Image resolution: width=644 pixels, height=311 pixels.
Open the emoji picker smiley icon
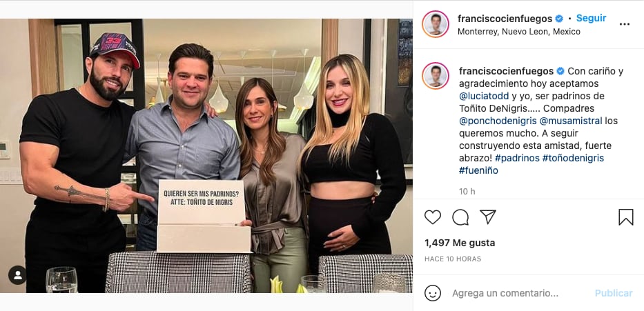433,293
